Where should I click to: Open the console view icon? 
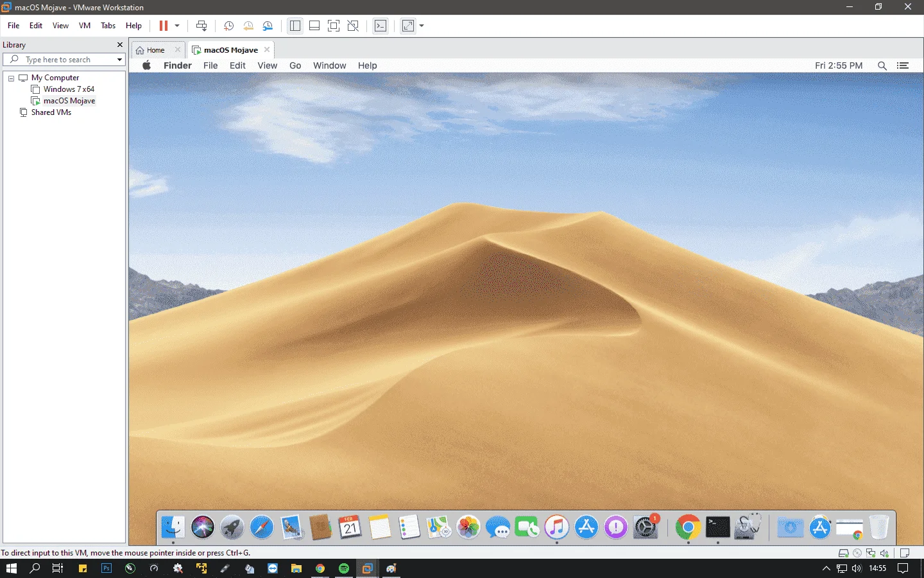click(381, 26)
